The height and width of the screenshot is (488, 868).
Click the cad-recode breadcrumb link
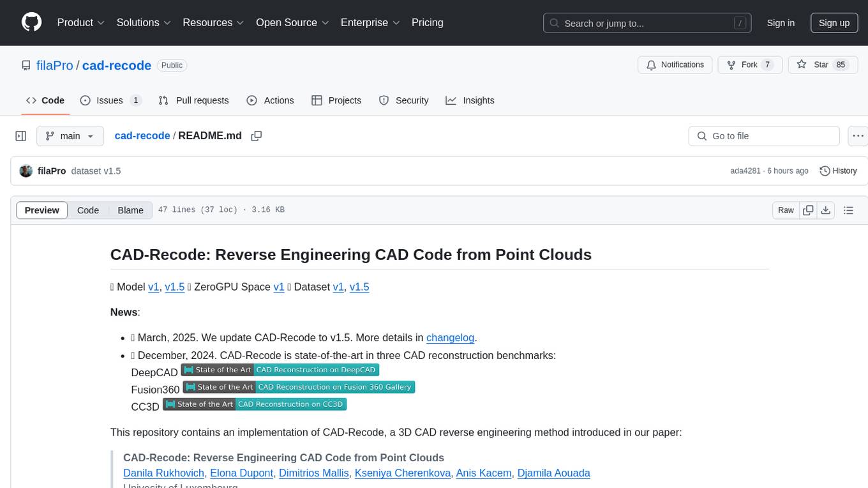142,136
